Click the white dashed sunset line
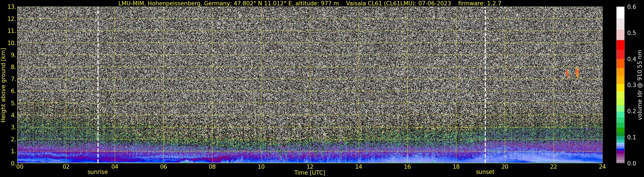 point(485,85)
